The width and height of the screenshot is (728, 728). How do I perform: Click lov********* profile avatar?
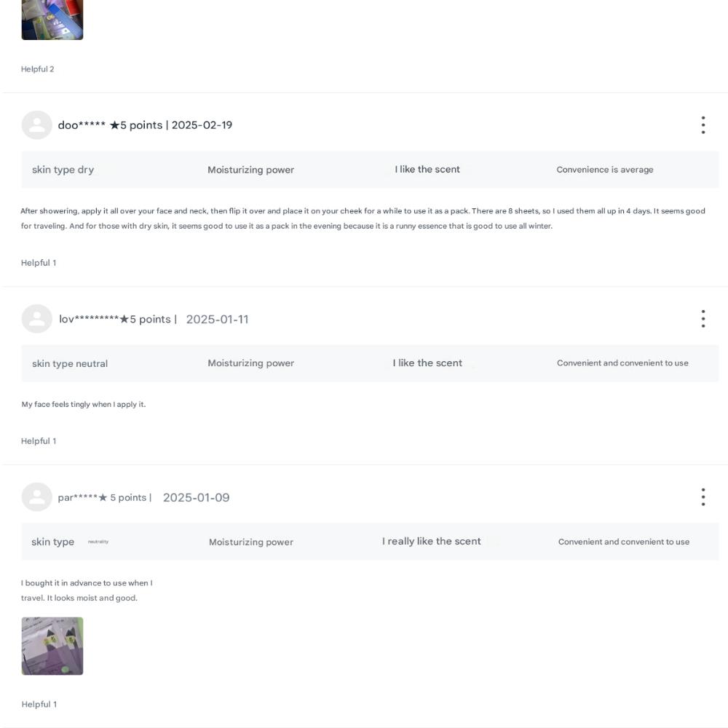coord(36,319)
